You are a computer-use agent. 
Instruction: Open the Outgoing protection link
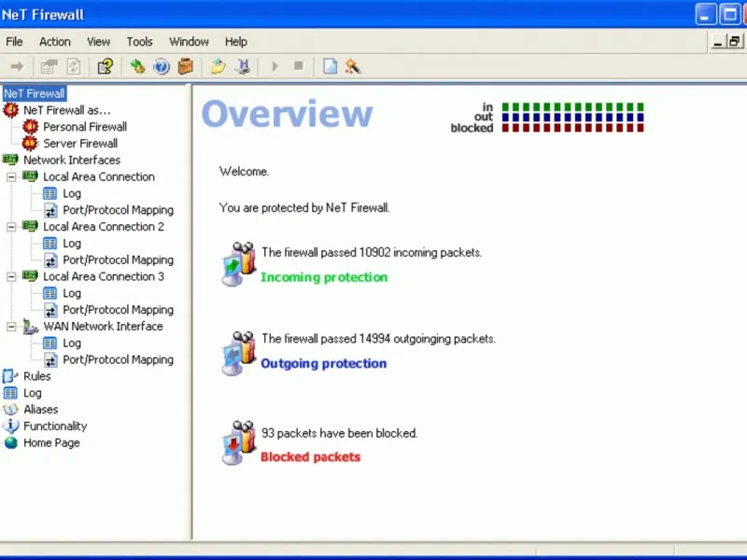point(323,363)
